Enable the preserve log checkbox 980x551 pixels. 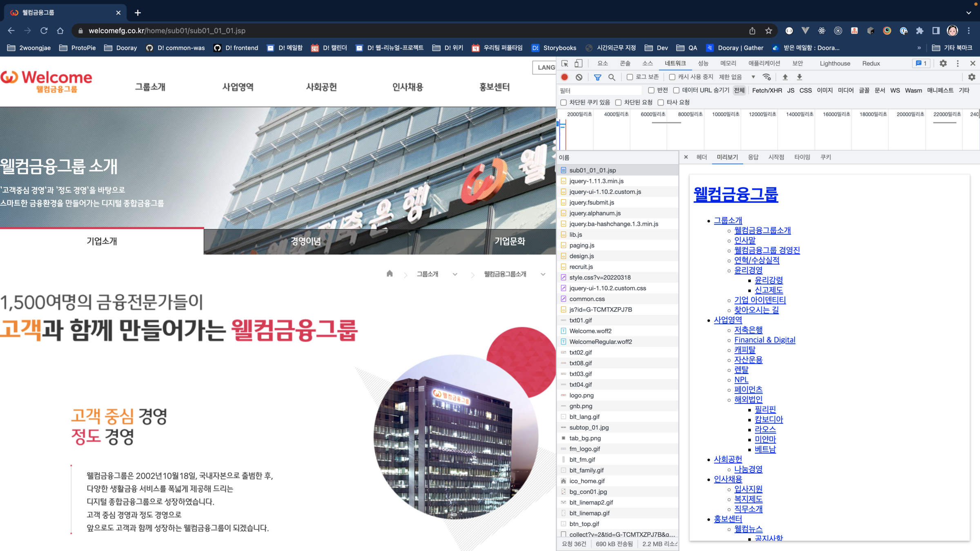(630, 77)
